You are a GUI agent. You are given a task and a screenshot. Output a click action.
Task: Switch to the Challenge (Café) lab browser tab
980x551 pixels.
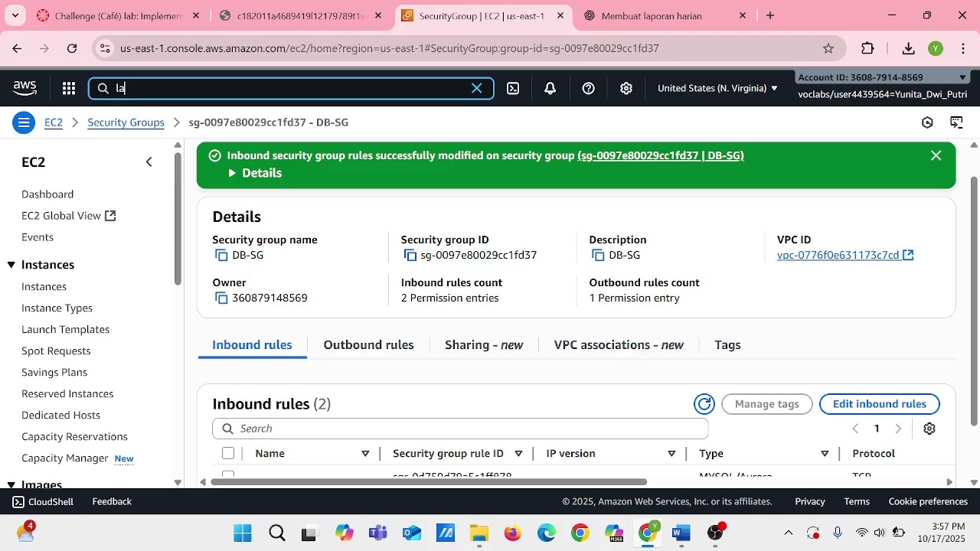pos(119,15)
